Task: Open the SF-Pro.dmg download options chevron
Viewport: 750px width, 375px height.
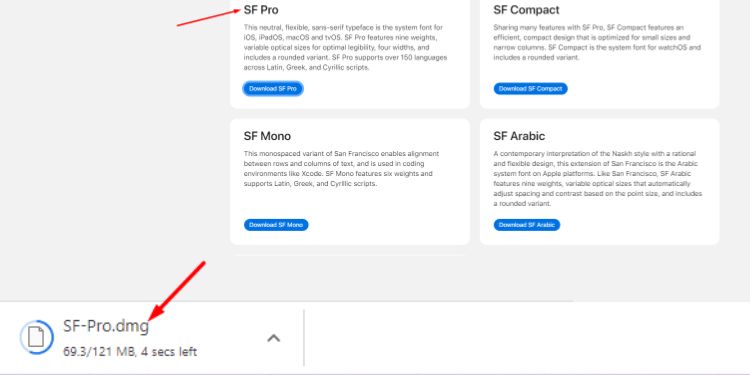Action: click(x=273, y=338)
